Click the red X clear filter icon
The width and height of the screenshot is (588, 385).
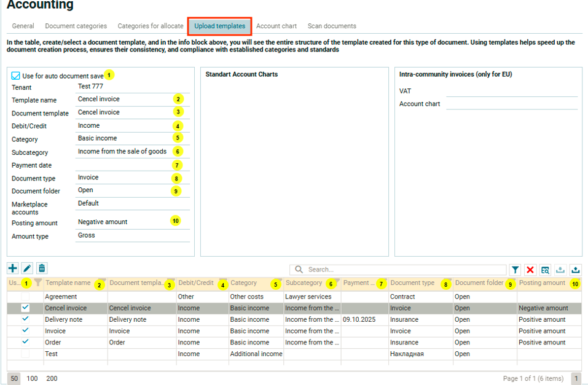coord(530,270)
